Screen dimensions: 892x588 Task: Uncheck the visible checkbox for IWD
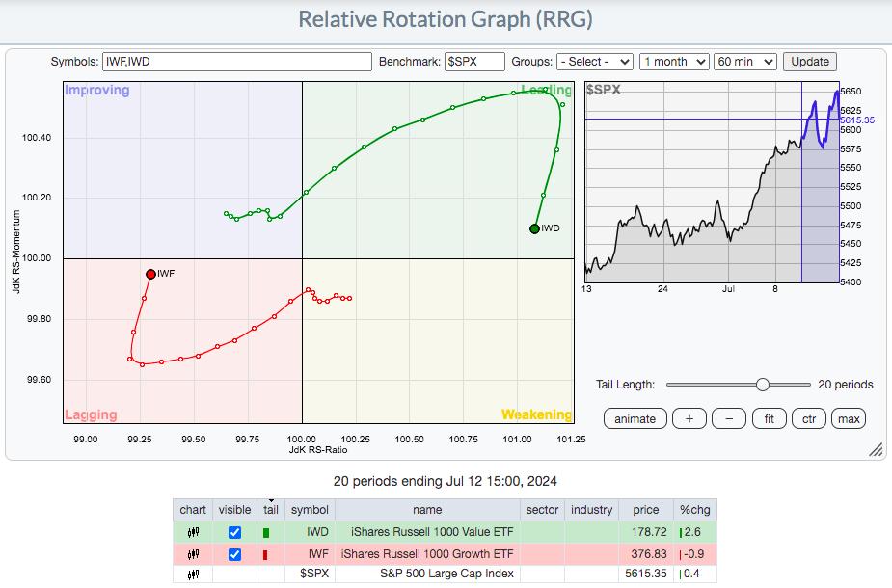[234, 532]
